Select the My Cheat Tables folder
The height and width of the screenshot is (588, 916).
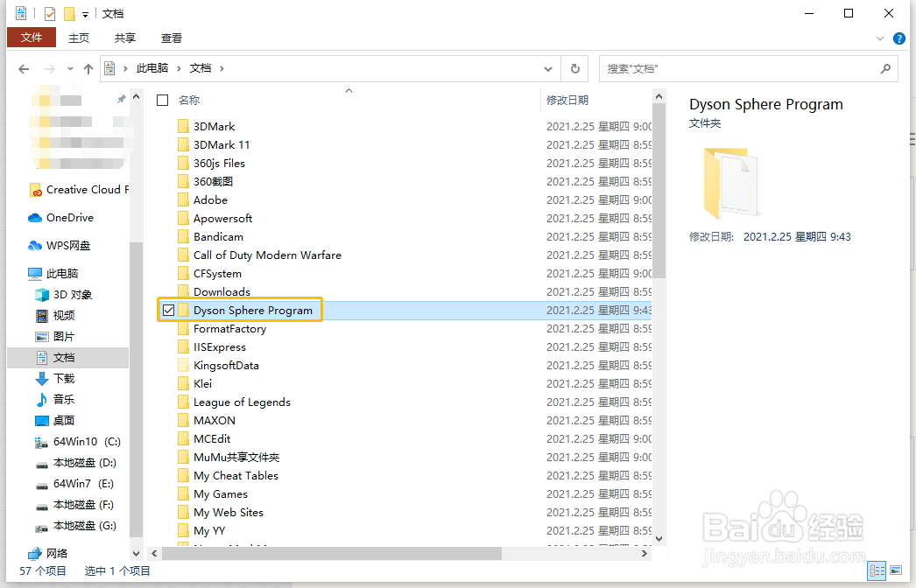tap(236, 476)
